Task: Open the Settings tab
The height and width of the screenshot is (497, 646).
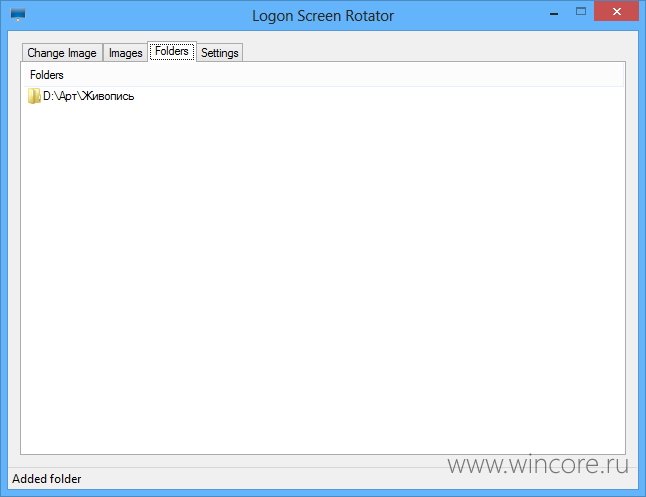Action: pos(220,53)
